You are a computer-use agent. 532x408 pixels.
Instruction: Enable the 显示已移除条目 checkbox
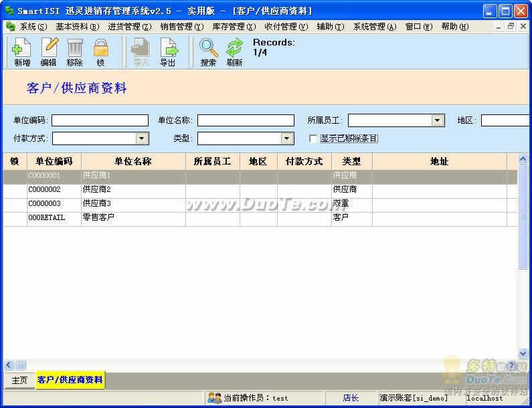[x=313, y=139]
